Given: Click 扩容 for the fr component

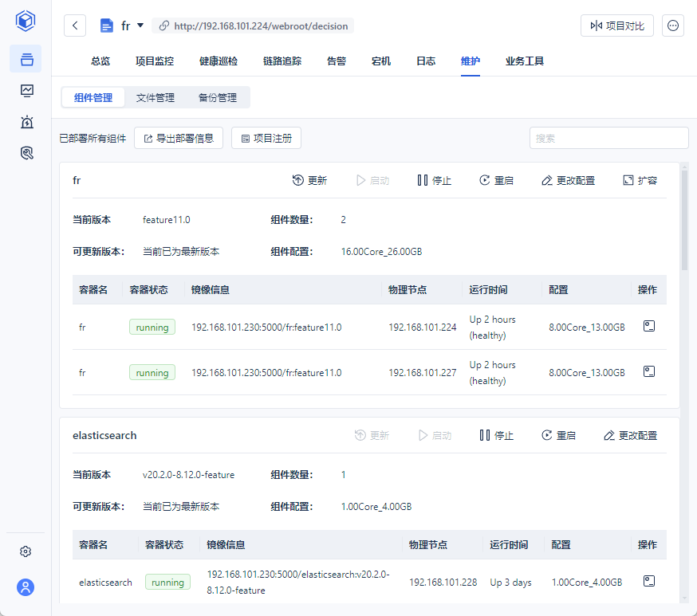Looking at the screenshot, I should 640,181.
